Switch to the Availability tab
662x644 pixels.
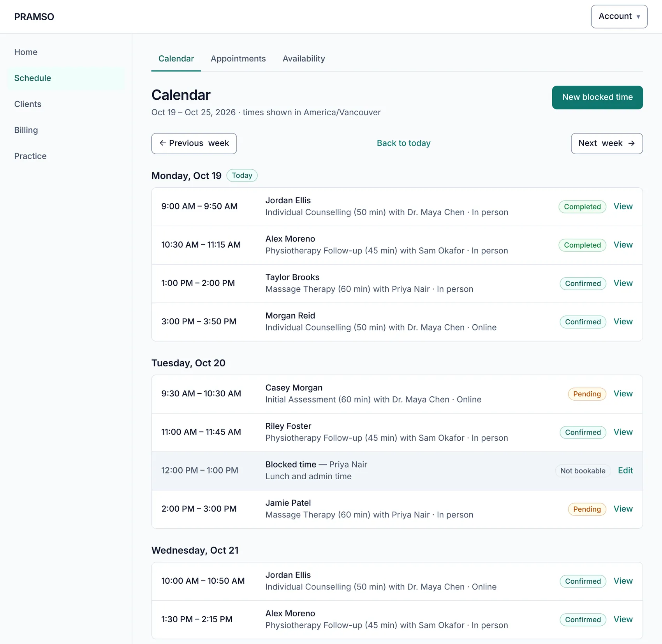pos(304,59)
